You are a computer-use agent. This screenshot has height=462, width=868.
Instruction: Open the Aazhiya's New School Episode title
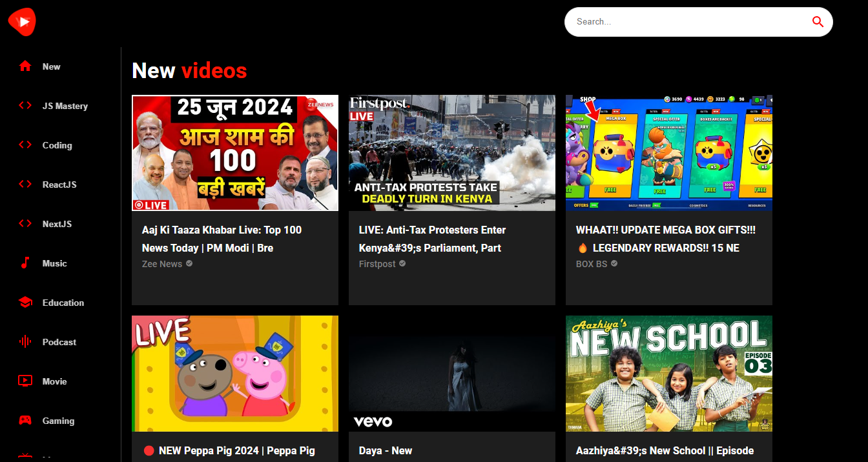pyautogui.click(x=665, y=450)
